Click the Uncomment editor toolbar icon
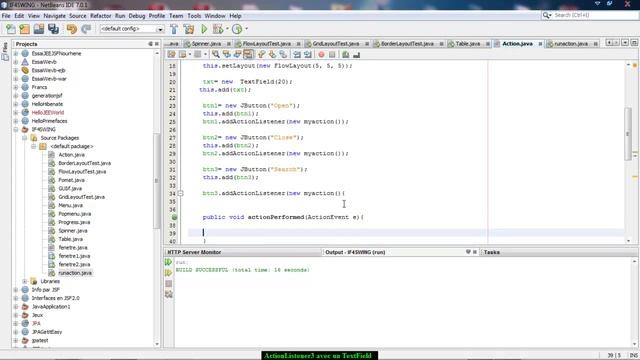Viewport: 640px width, 360px height. pyautogui.click(x=356, y=55)
